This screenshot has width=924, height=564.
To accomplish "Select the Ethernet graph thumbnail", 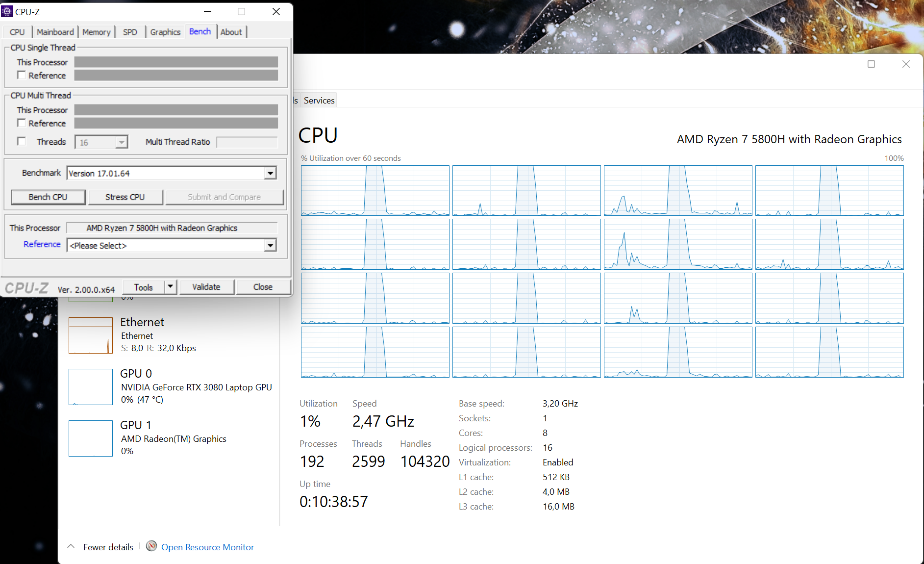I will tap(91, 335).
